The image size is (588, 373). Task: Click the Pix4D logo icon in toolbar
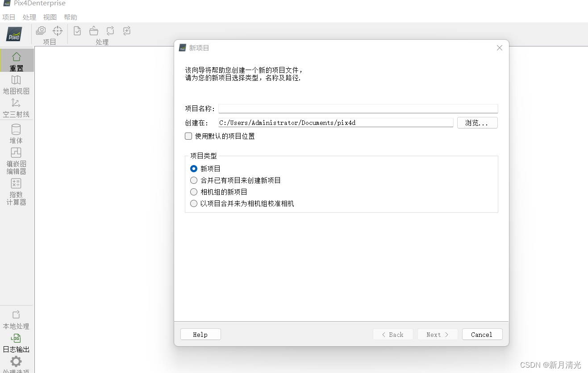pos(14,34)
